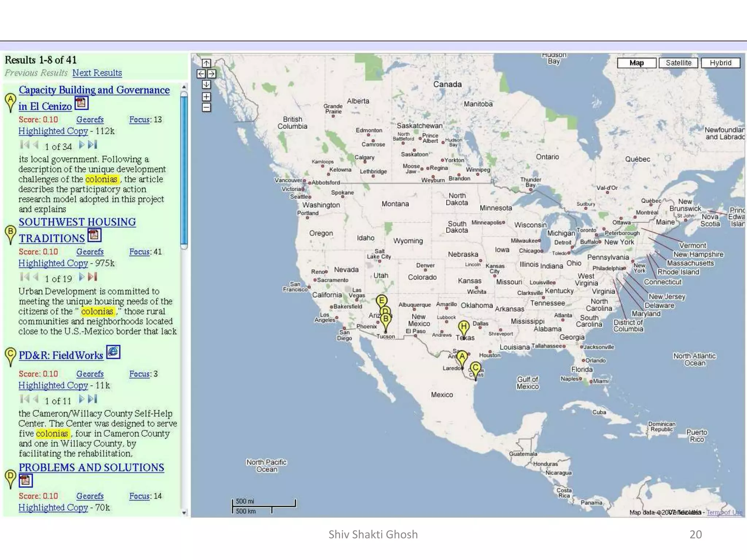This screenshot has height=560, width=747.
Task: Open PD&R: FieldWorks result link
Action: click(61, 355)
